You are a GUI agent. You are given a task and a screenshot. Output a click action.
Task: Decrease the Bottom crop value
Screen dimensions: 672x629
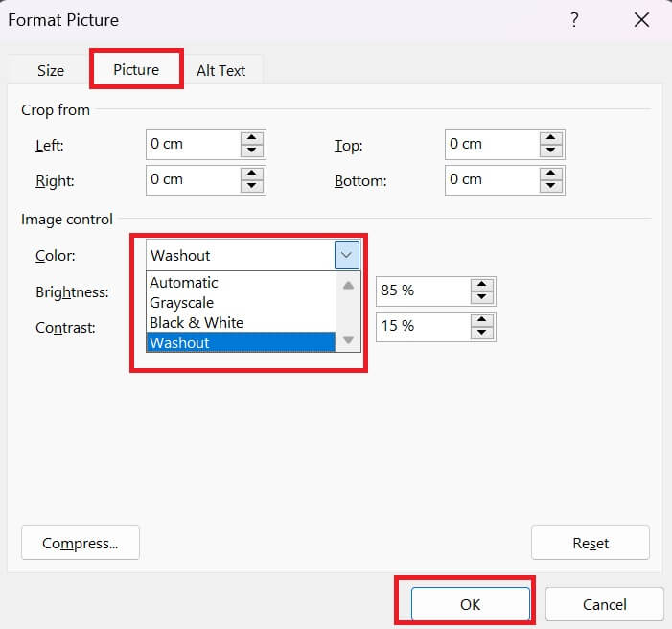(x=550, y=187)
